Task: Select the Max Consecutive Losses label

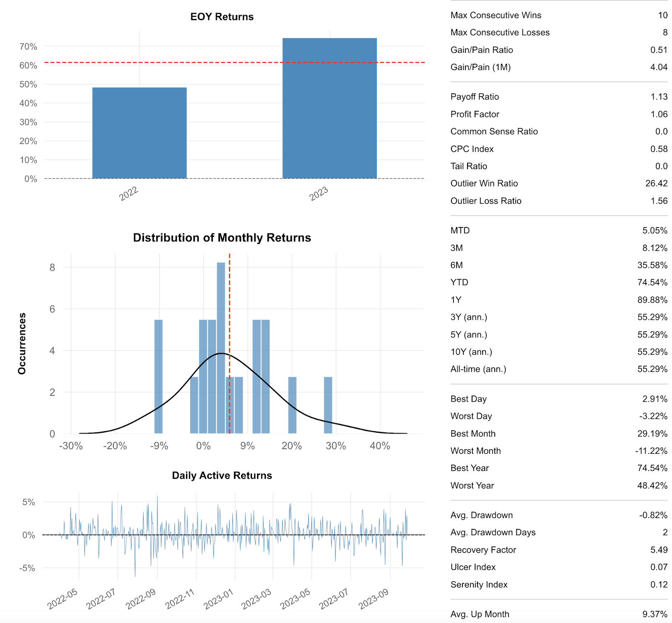Action: [500, 32]
